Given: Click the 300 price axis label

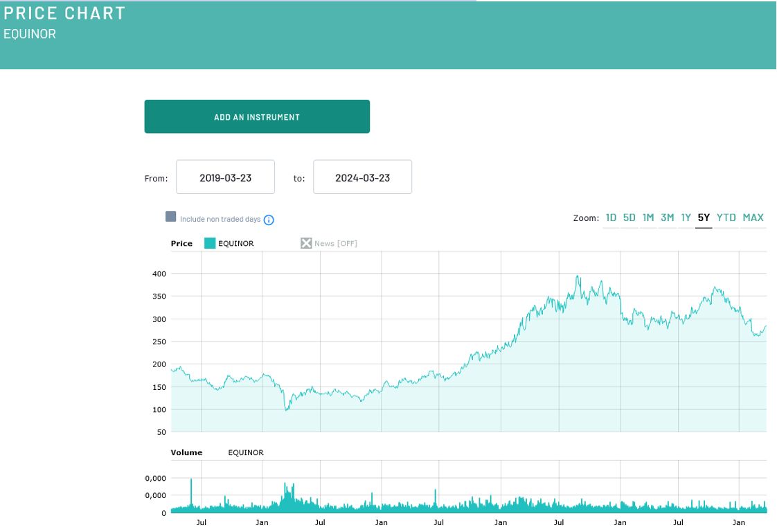Looking at the screenshot, I should tap(159, 319).
